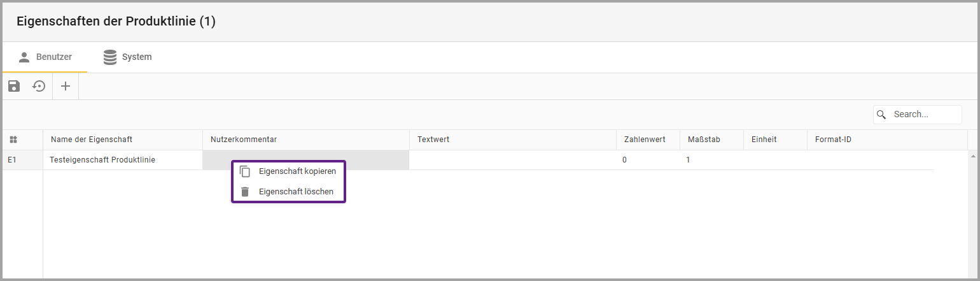Screen dimensions: 980x281
Task: Click the trash icon for Eigenschaft löschen
Action: [245, 192]
